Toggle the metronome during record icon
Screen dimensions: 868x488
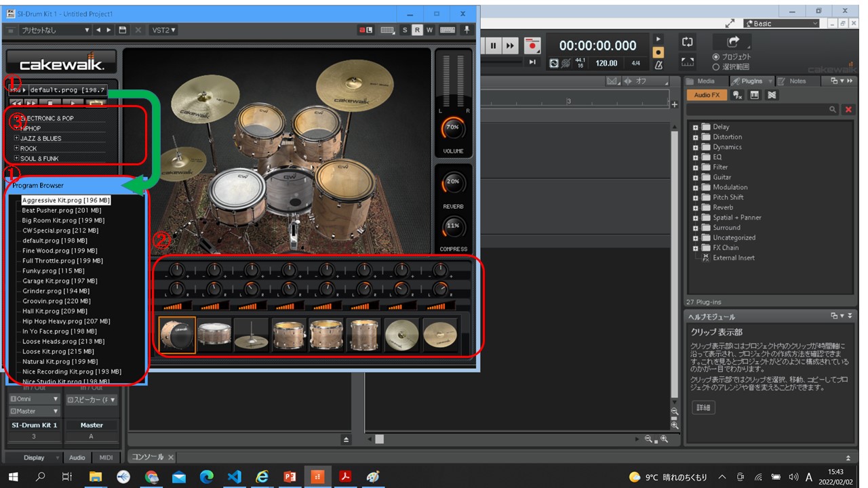(x=657, y=52)
